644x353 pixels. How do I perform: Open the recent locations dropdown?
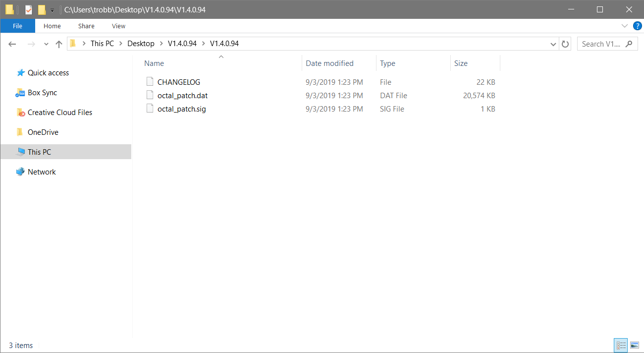point(46,44)
